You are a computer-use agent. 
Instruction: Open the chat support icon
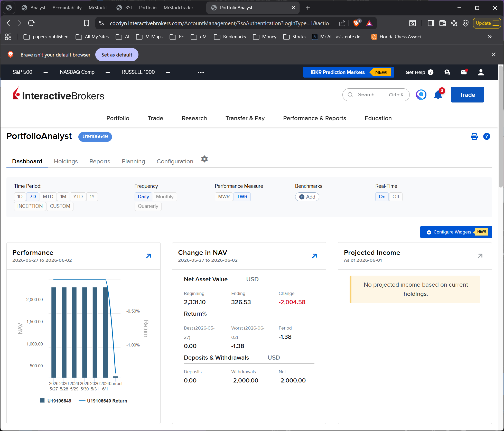[447, 72]
